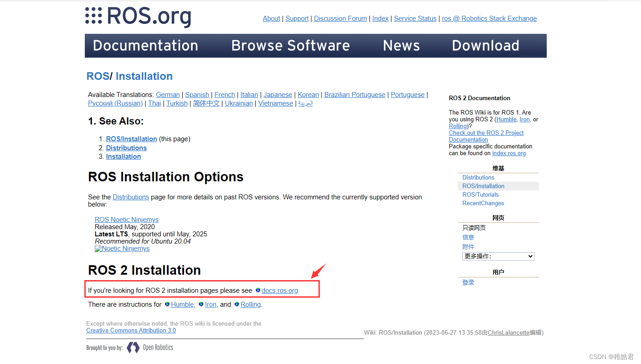
Task: Open Distributions in See Also list
Action: click(126, 148)
